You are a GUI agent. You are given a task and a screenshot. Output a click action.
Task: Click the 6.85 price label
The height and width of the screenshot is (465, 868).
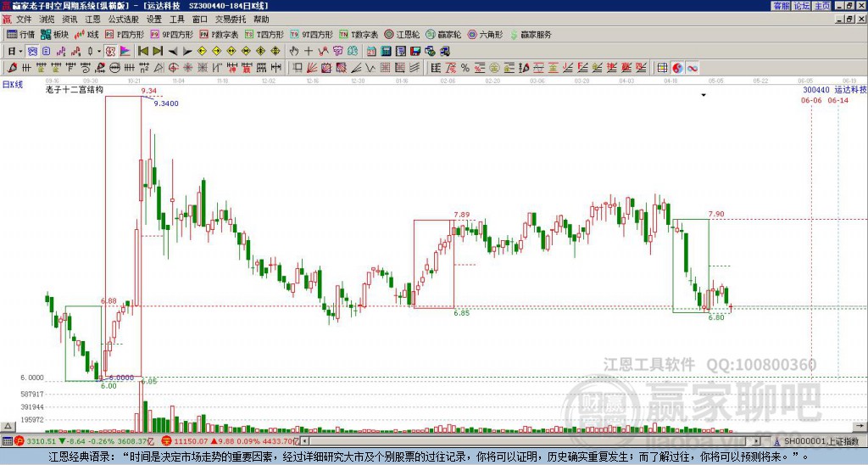462,313
